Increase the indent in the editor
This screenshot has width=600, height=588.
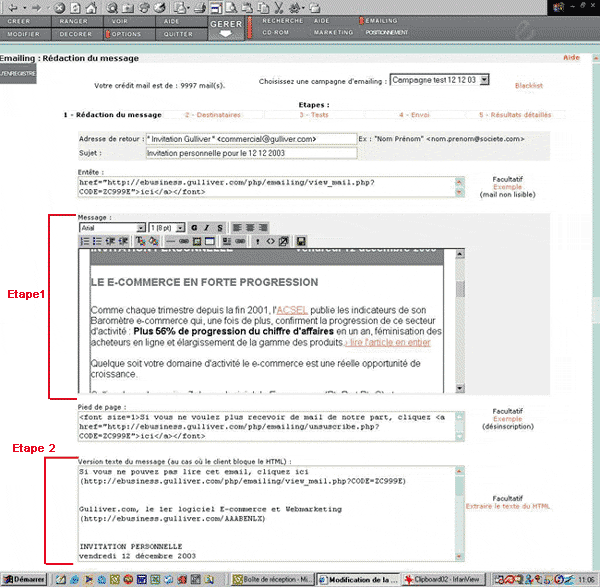123,241
